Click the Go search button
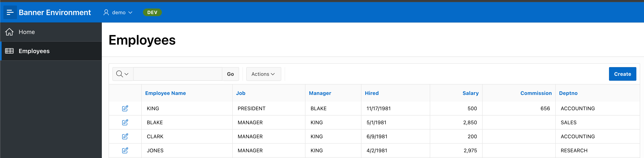 [230, 74]
